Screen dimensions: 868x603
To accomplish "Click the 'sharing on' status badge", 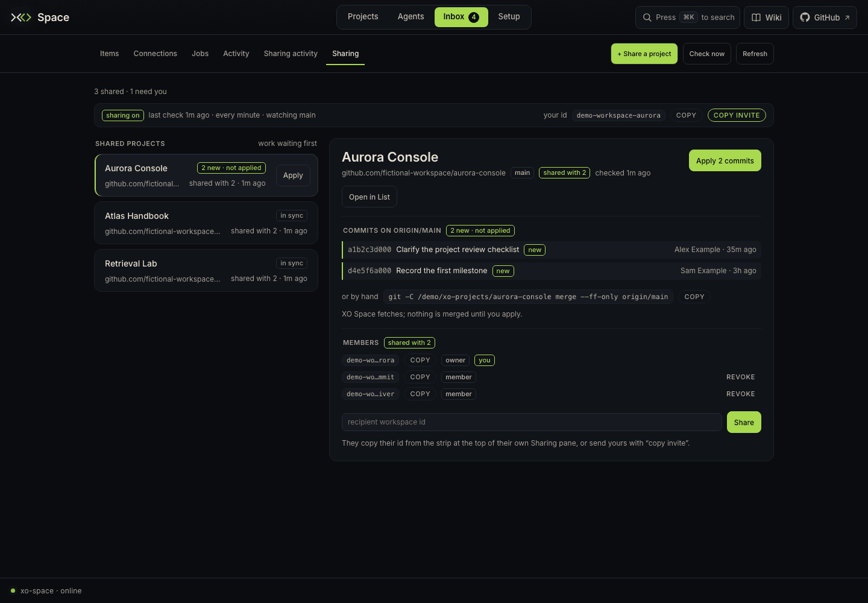I will click(123, 115).
